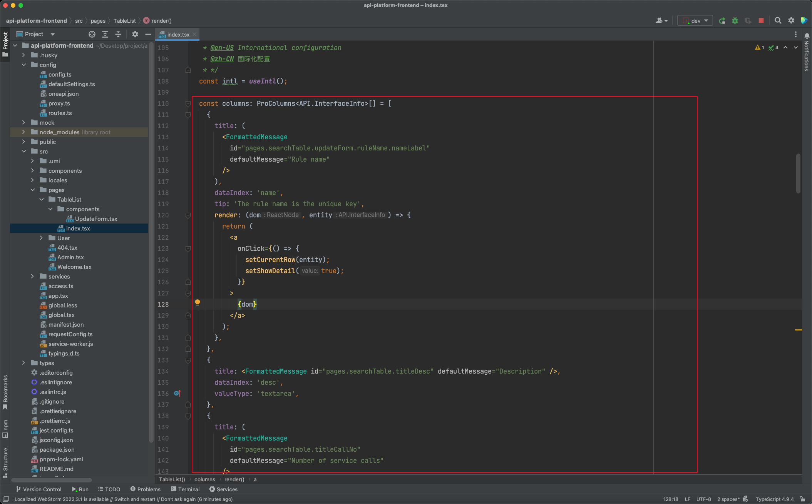Hide Project panel with minus icon

[x=148, y=34]
